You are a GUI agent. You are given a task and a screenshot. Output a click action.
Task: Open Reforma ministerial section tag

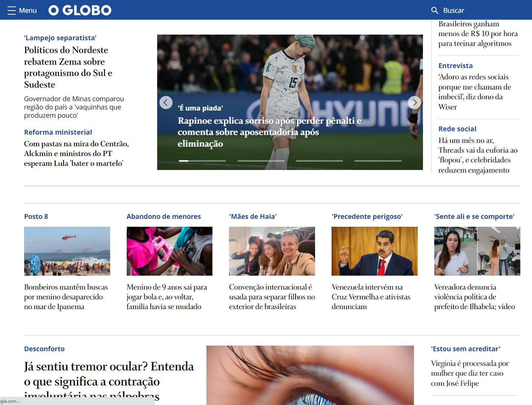pyautogui.click(x=58, y=132)
